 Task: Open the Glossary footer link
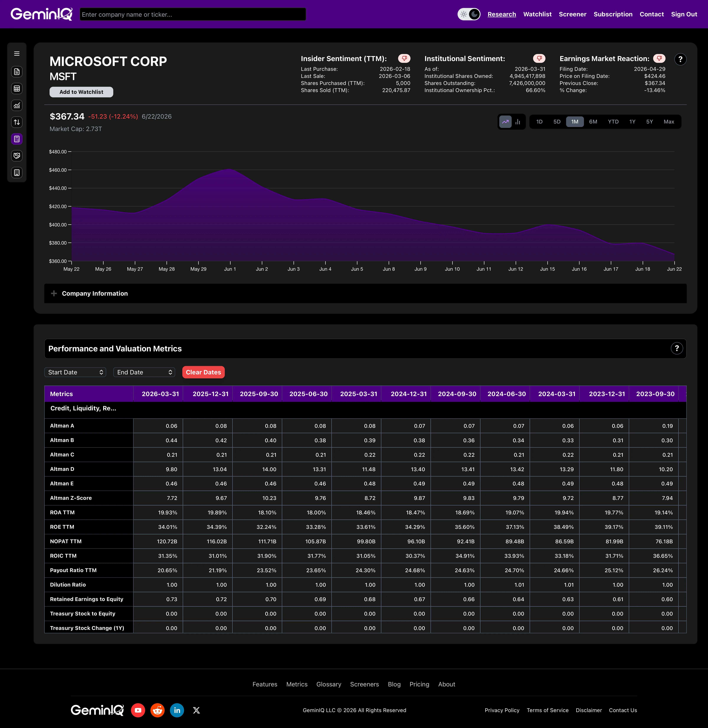(329, 684)
